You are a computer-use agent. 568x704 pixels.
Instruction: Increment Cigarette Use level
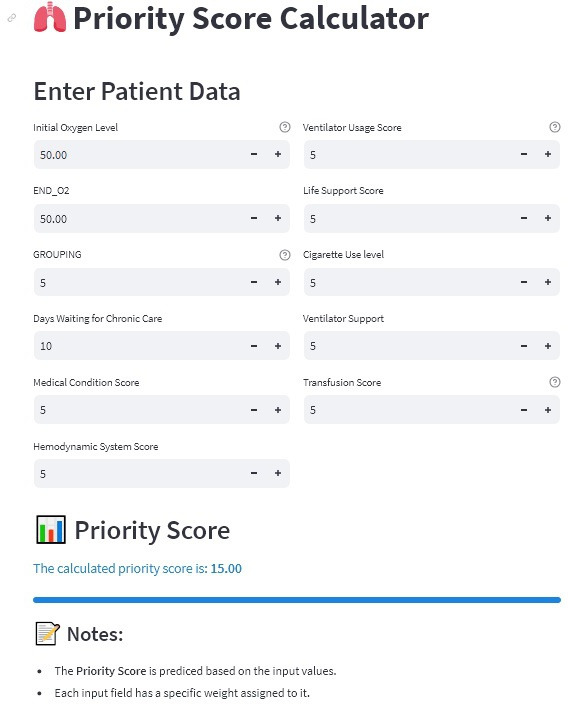[x=548, y=282]
